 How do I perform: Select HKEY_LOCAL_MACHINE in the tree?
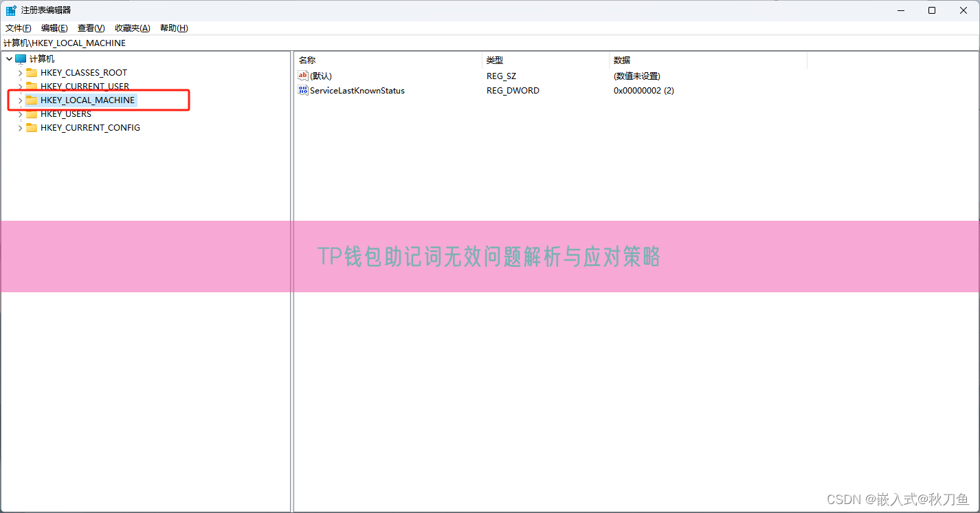[x=88, y=100]
